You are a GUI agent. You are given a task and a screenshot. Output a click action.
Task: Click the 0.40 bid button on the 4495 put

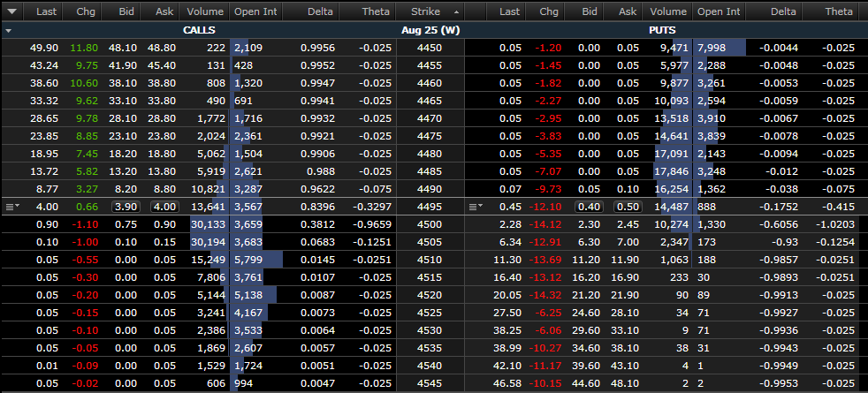587,207
